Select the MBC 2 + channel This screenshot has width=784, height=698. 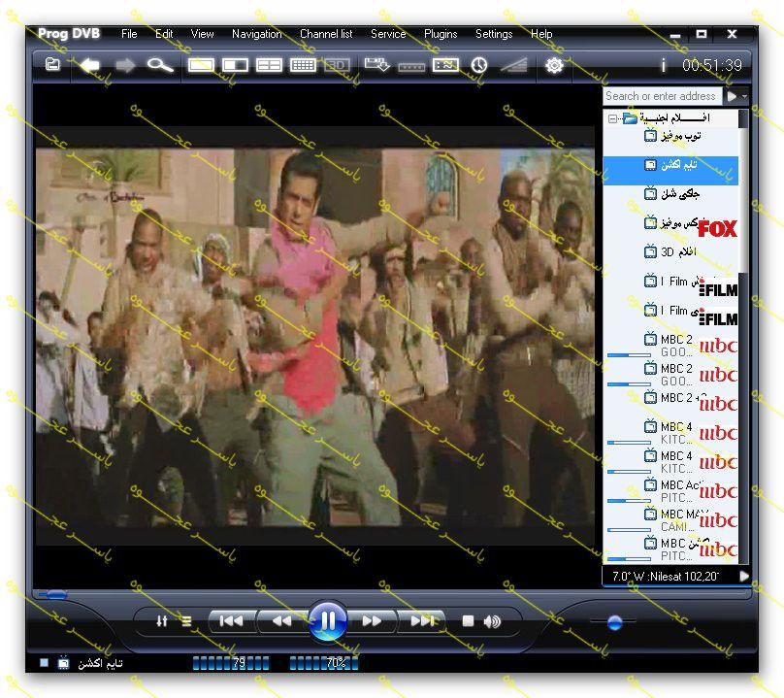[x=671, y=403]
